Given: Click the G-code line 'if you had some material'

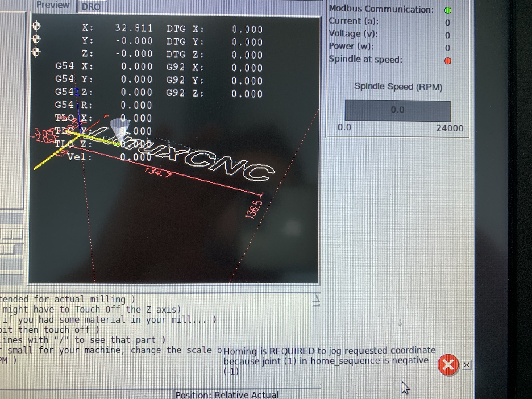Looking at the screenshot, I should (x=109, y=319).
